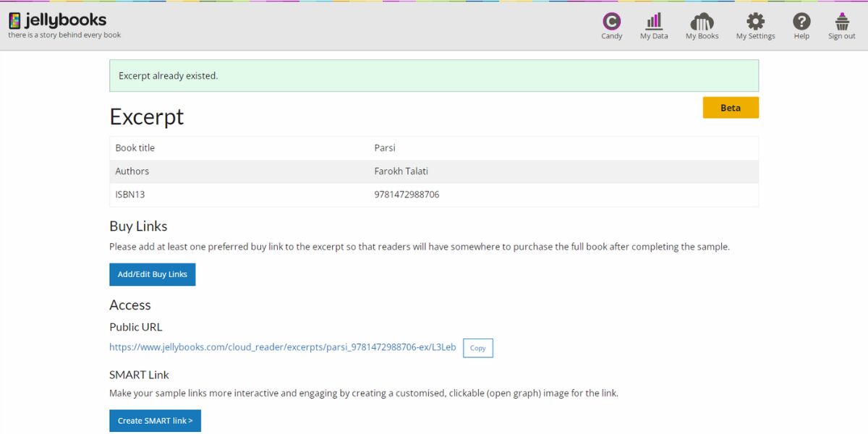Click the 'Excerpt already existed' notification banner
Image resolution: width=868 pixels, height=434 pixels.
(x=434, y=75)
